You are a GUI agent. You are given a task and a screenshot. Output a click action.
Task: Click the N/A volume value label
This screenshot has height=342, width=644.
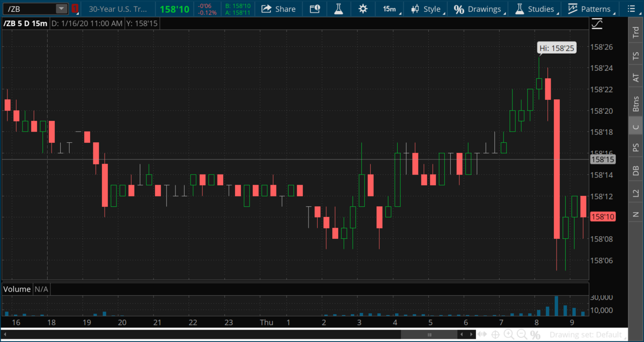(x=41, y=289)
